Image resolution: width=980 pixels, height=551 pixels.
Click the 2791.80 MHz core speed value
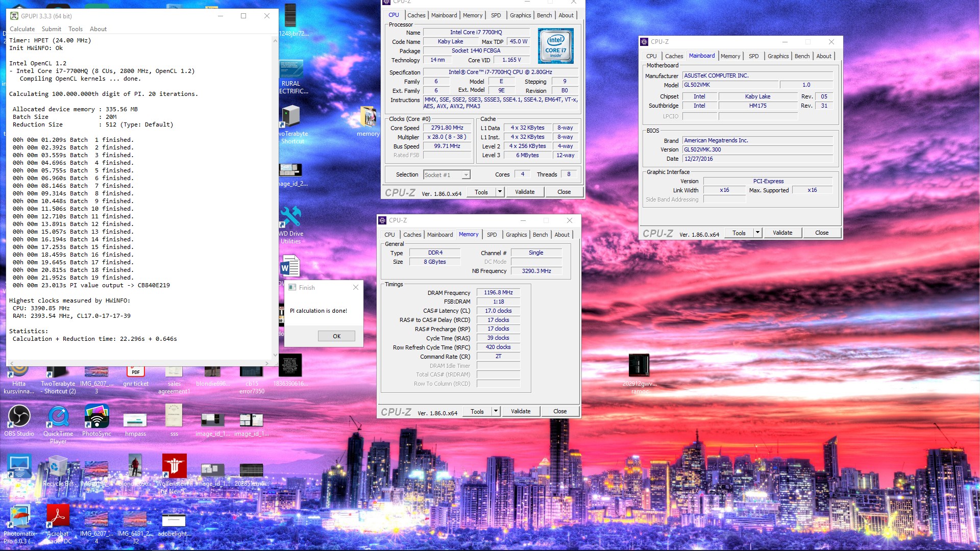tap(447, 128)
